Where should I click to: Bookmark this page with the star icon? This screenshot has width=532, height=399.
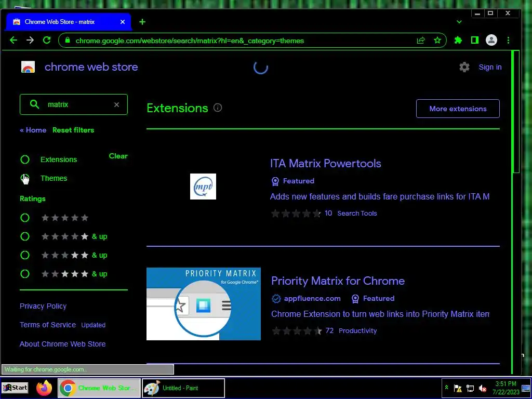(437, 41)
